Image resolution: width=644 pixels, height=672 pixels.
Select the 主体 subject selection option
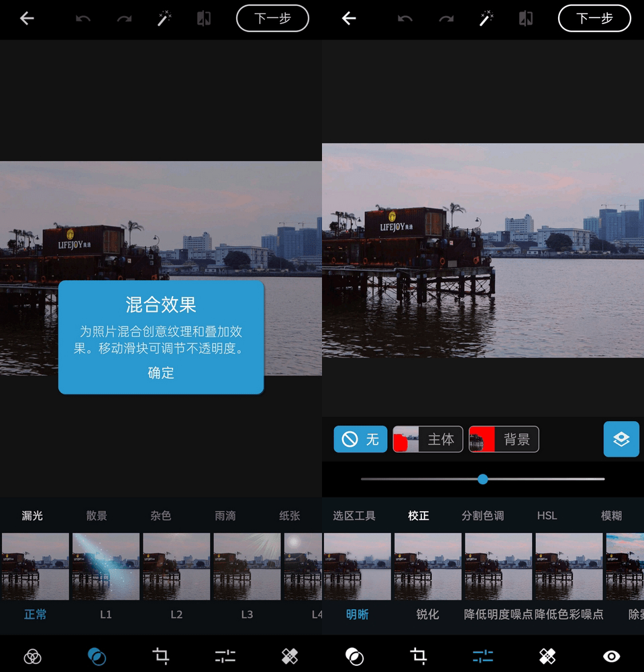[427, 439]
